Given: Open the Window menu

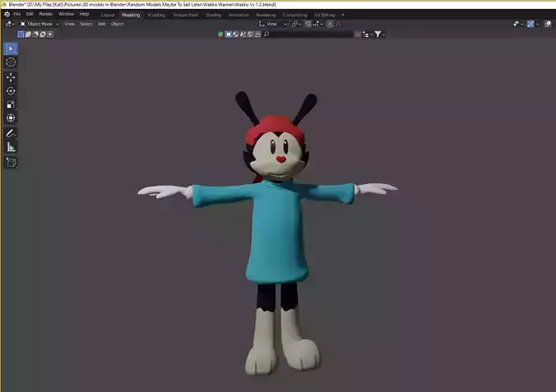Looking at the screenshot, I should coord(66,14).
